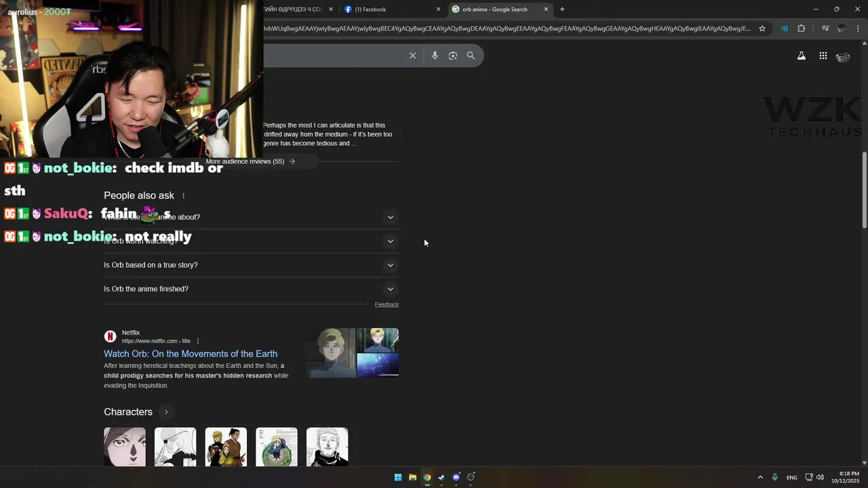
Task: Open Discord from the taskbar
Action: coord(456,477)
